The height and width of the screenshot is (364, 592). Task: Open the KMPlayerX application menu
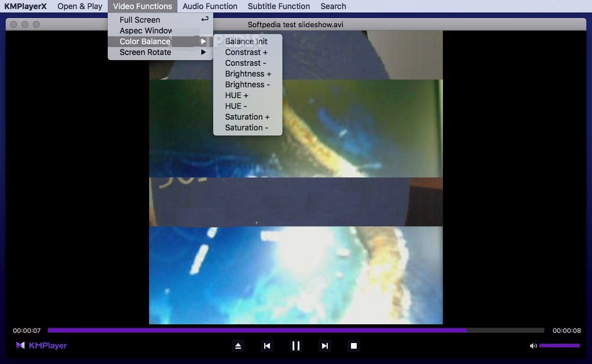point(26,6)
